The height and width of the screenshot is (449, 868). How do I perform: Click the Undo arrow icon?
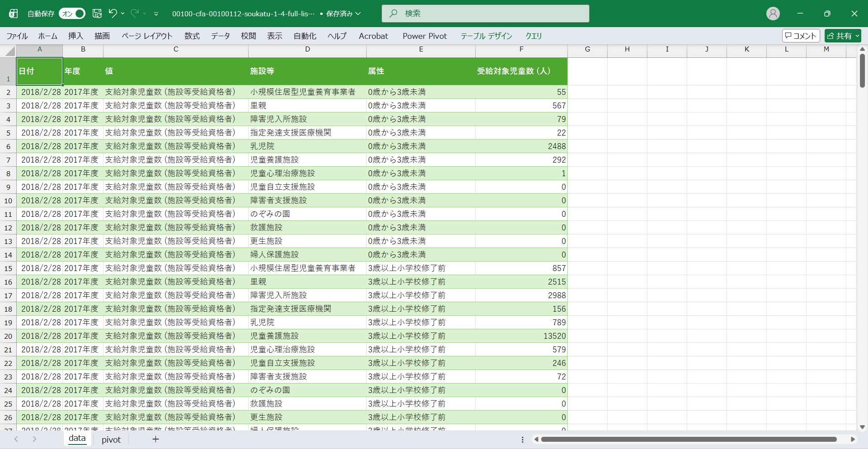[x=113, y=14]
